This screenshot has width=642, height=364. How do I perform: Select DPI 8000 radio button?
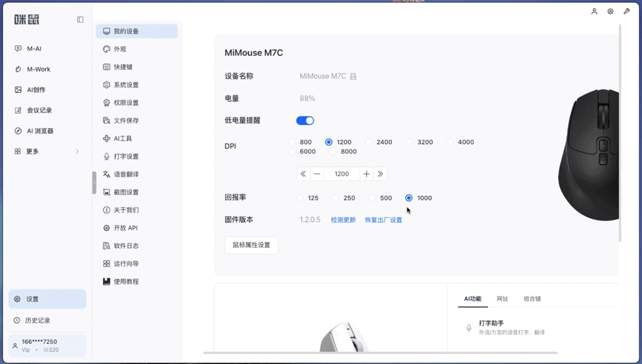click(x=333, y=152)
